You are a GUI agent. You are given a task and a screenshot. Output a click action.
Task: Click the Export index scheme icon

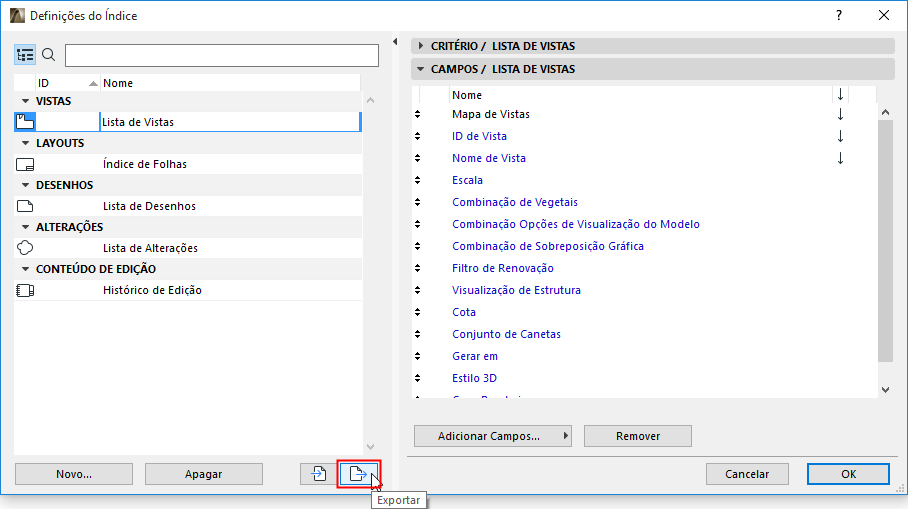tap(358, 474)
